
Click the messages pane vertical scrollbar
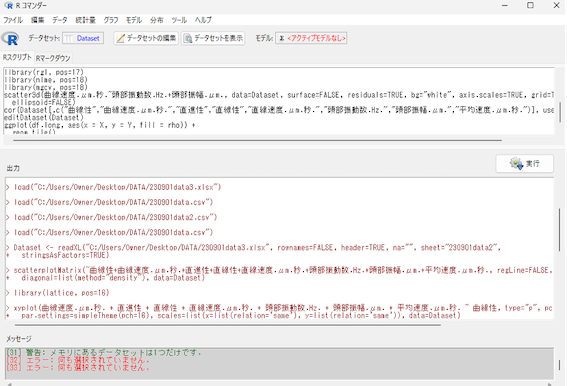[x=560, y=364]
